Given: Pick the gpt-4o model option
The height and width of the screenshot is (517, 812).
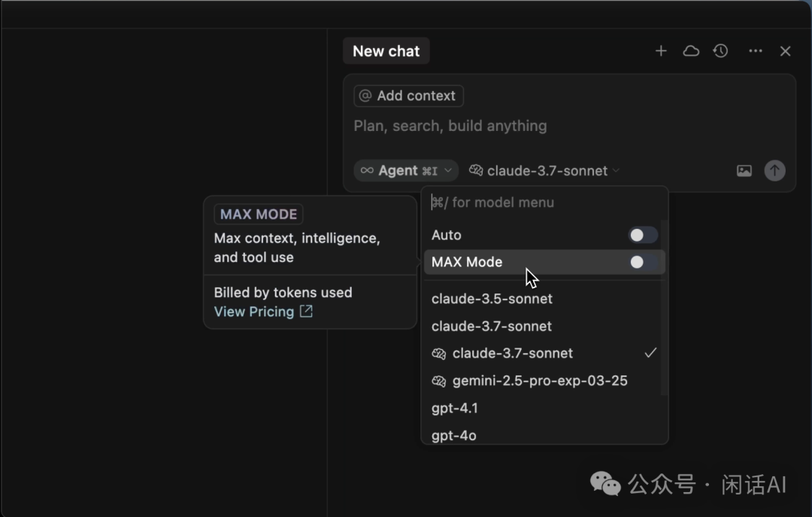Looking at the screenshot, I should (x=454, y=435).
